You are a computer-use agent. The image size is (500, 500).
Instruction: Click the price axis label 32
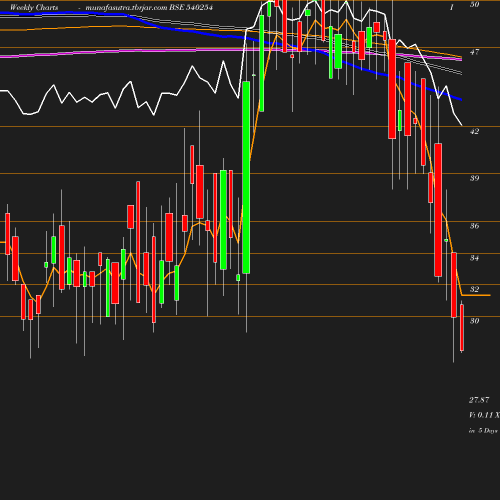point(474,289)
